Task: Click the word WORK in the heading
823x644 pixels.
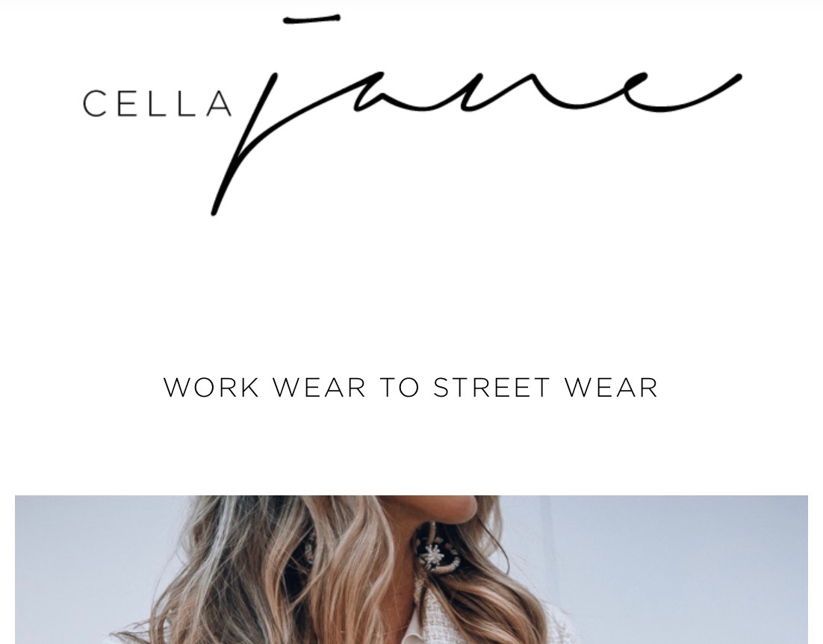Action: point(211,388)
